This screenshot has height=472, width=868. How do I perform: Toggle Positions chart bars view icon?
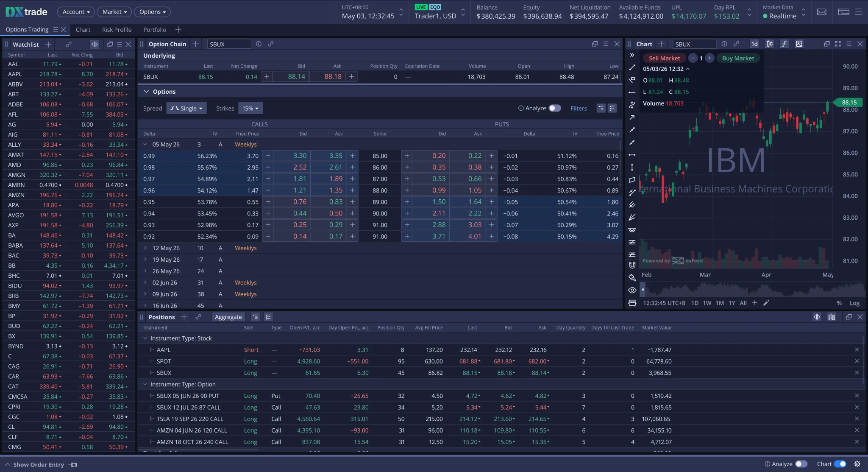pyautogui.click(x=832, y=317)
